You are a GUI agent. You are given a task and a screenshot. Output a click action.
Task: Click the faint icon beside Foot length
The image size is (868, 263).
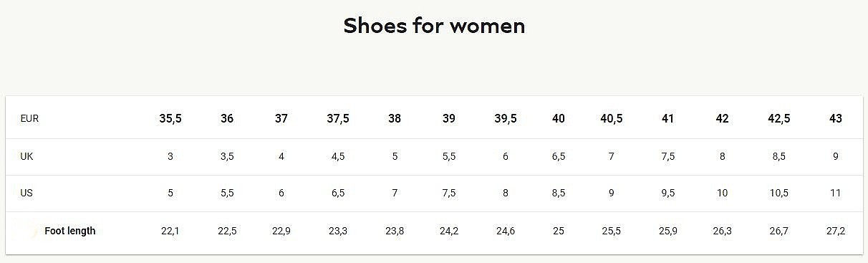34,231
